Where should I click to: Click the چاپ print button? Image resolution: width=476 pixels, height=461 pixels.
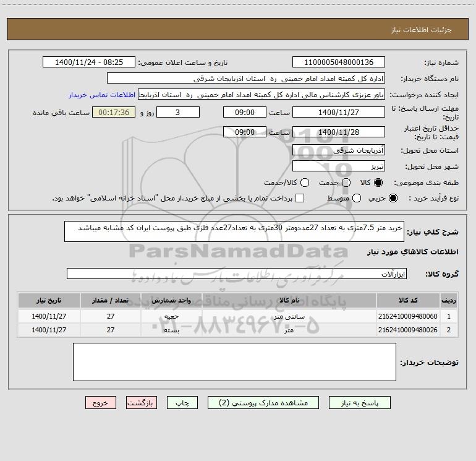pos(182,403)
